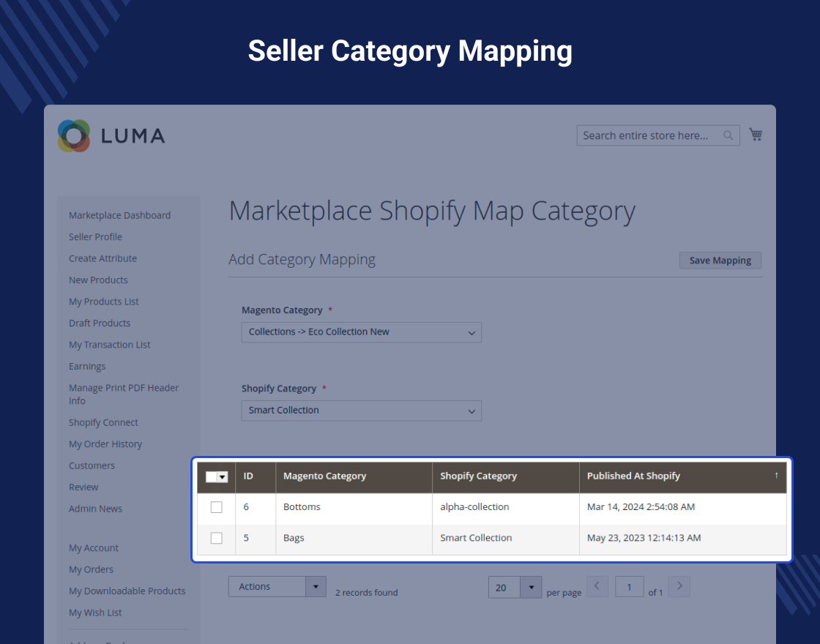The width and height of the screenshot is (820, 644).
Task: Open the Magento Category dropdown
Action: point(362,332)
